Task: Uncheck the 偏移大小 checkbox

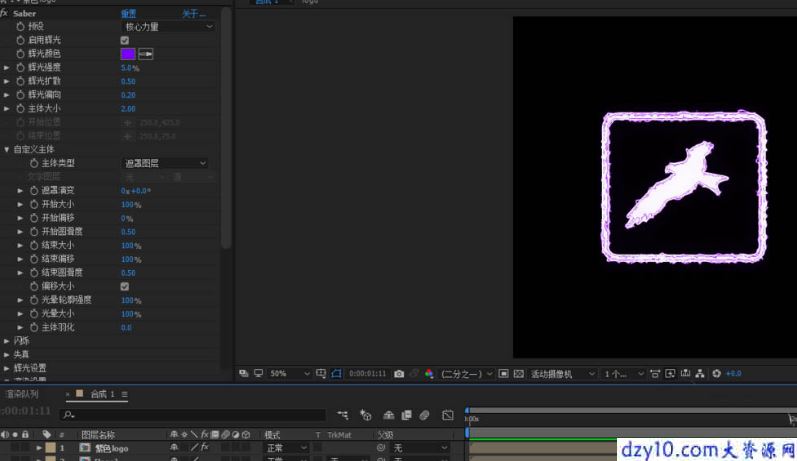Action: coord(125,287)
